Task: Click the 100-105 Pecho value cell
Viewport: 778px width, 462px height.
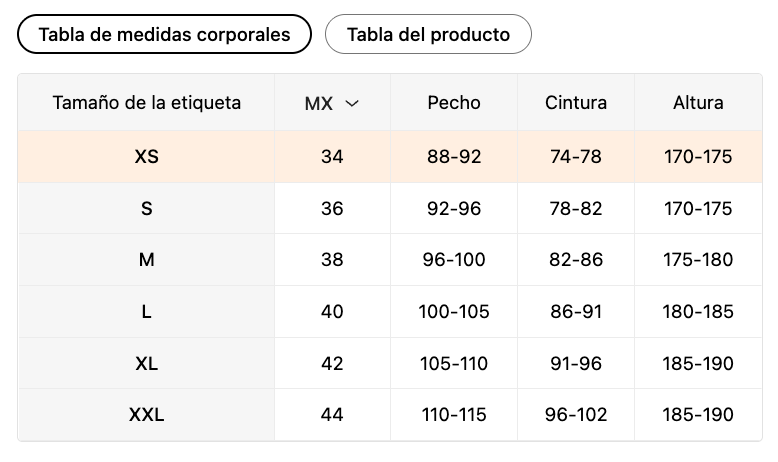Action: (454, 312)
